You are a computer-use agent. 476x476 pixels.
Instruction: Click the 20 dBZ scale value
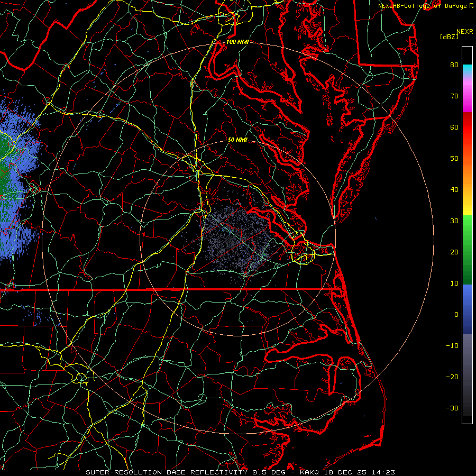454,252
